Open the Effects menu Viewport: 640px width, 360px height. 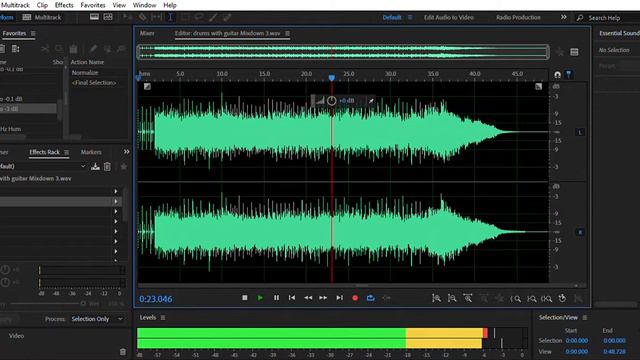click(x=64, y=5)
